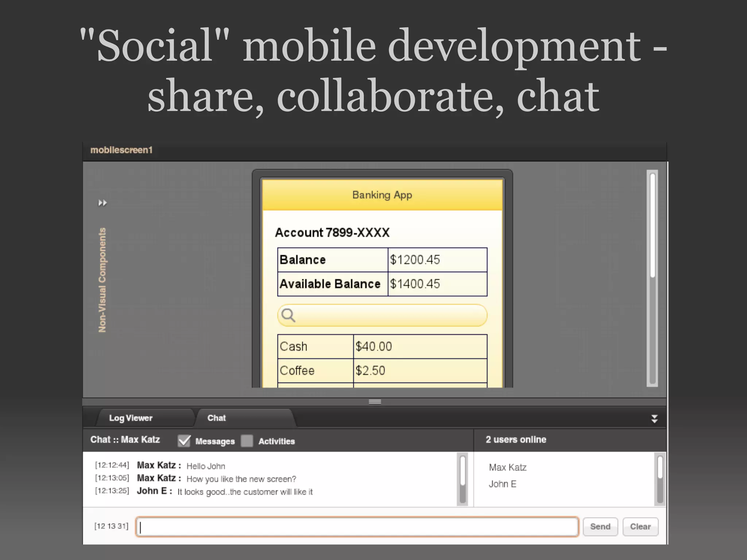Click the 'How you like the new screen?' message

[x=241, y=479]
